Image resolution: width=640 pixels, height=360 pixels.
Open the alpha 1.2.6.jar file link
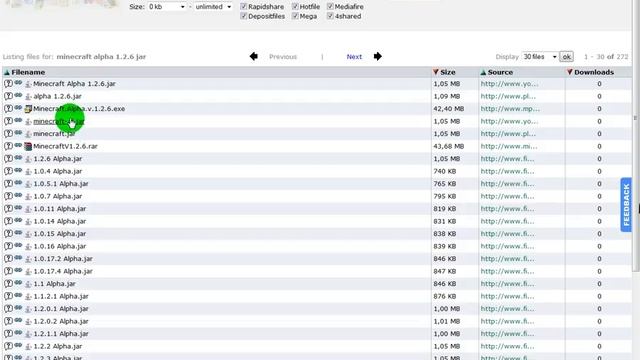pyautogui.click(x=58, y=96)
